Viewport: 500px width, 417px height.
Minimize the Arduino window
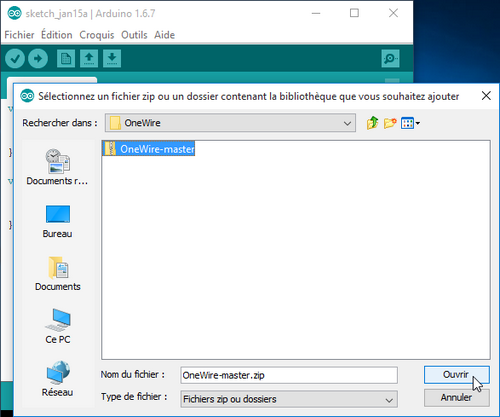316,13
